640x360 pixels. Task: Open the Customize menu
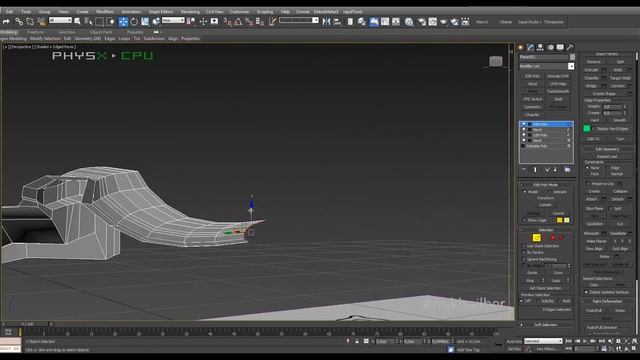click(239, 12)
